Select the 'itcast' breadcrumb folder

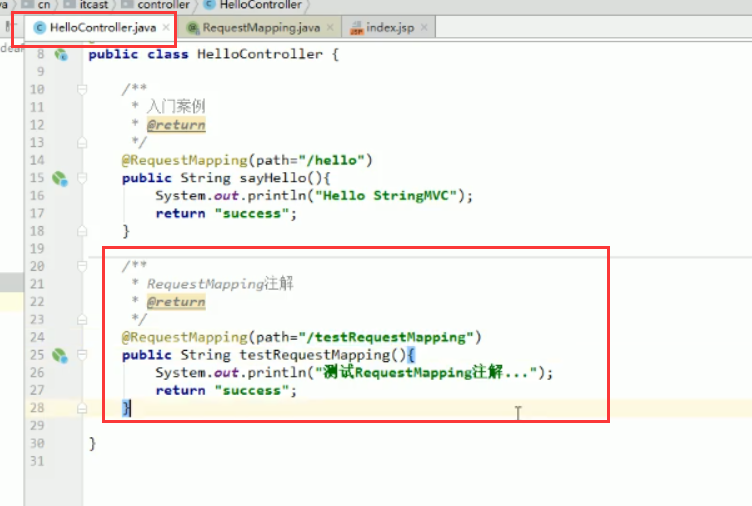94,5
